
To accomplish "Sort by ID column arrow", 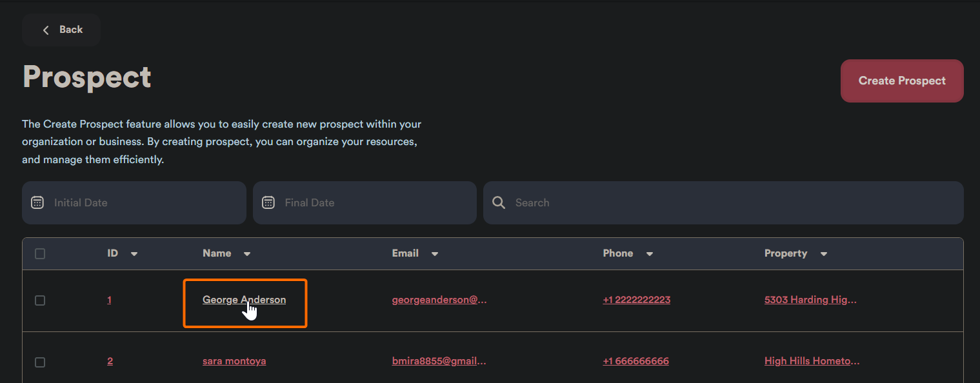I will [x=134, y=254].
